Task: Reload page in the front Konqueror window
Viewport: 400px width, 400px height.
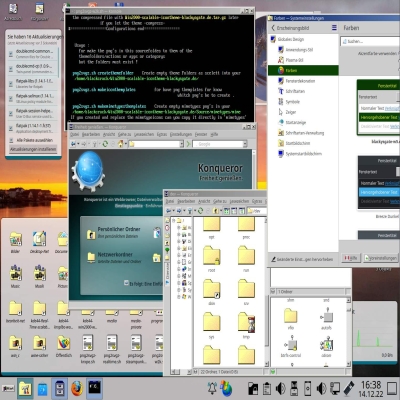Action: pyautogui.click(x=200, y=211)
